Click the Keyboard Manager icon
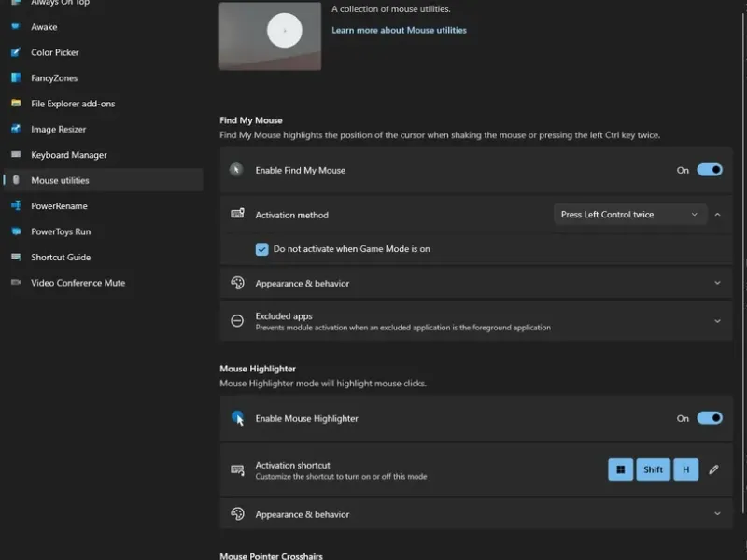 16,154
